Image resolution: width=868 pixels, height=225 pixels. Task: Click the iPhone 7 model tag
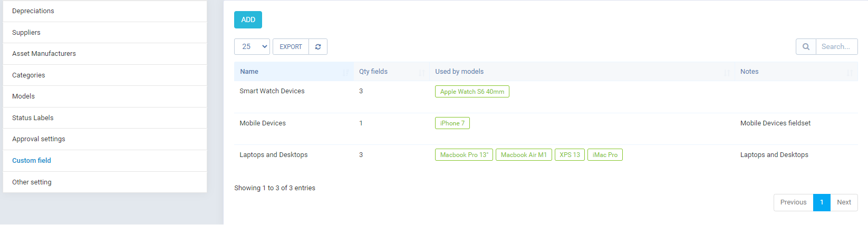coord(452,123)
